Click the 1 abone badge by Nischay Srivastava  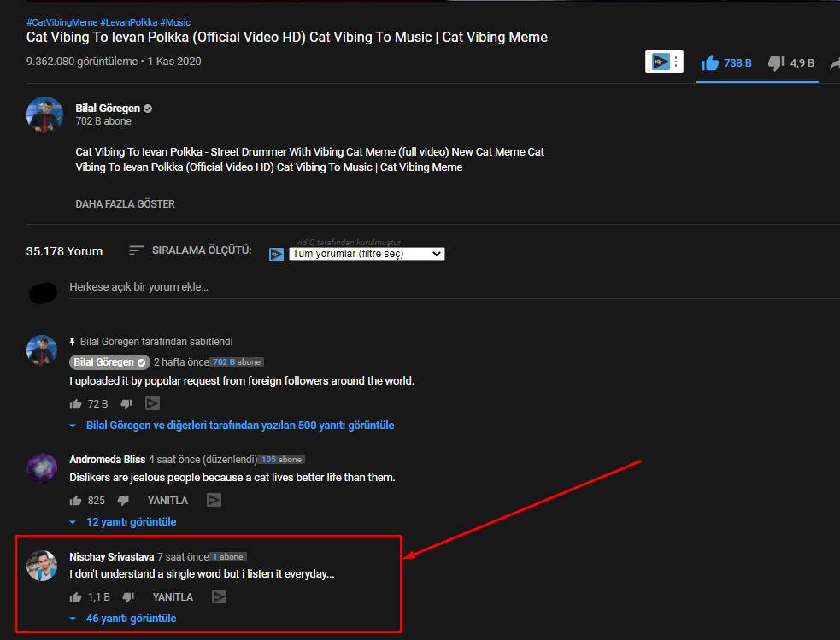(x=228, y=557)
